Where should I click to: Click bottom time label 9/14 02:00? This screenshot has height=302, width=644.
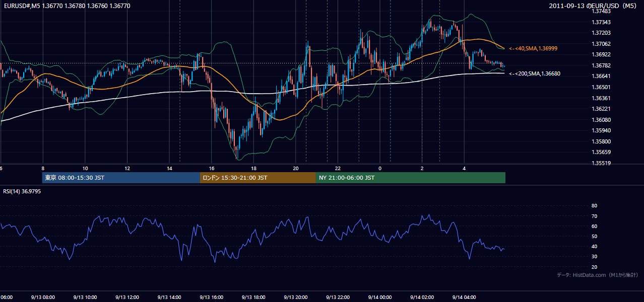click(422, 297)
